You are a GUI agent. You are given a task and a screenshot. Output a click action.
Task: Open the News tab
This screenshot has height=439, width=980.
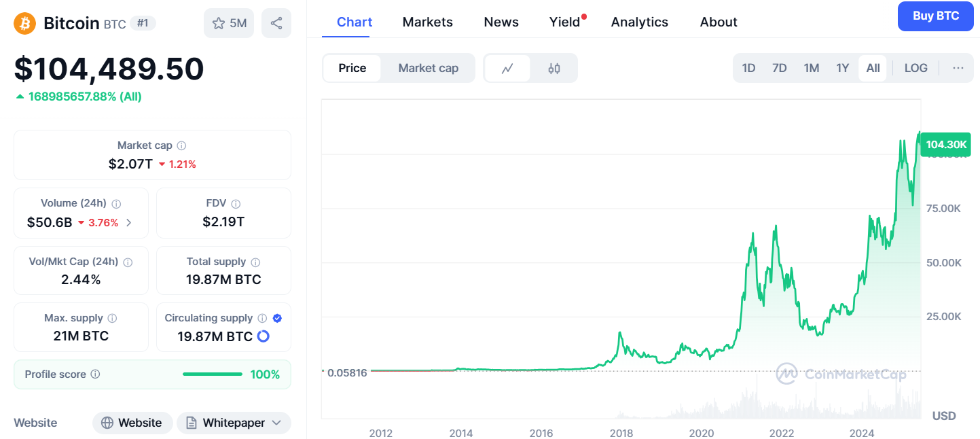pos(501,22)
